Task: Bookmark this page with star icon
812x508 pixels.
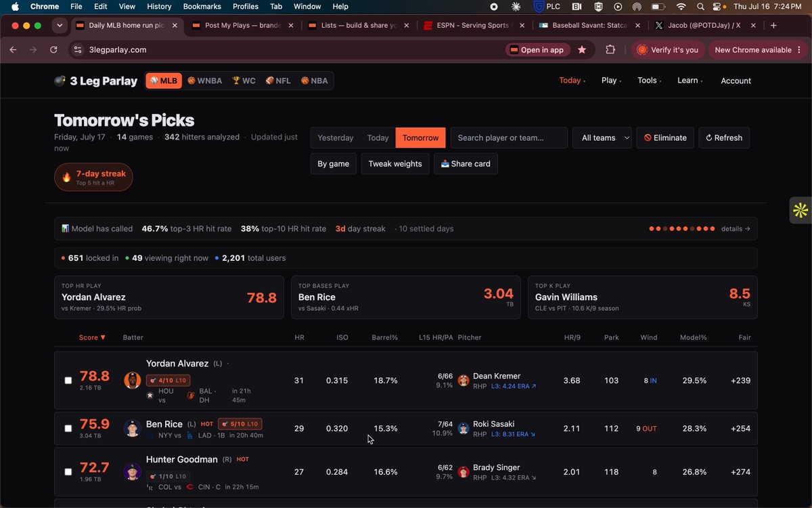Action: (582, 49)
